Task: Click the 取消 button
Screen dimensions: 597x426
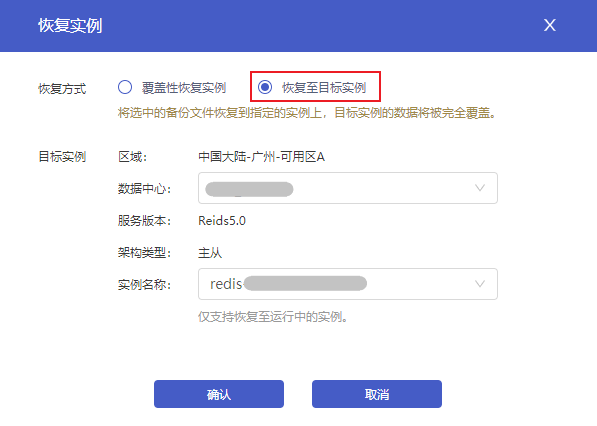Action: tap(377, 394)
